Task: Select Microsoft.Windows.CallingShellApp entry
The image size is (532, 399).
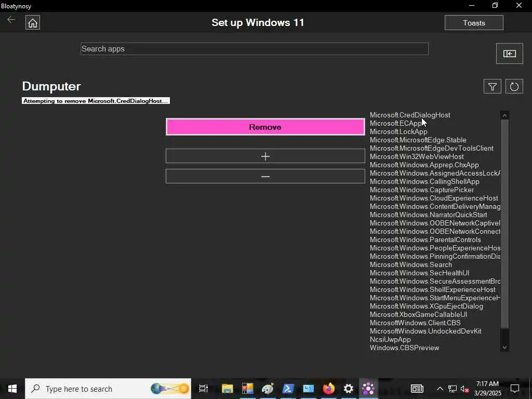Action: pyautogui.click(x=424, y=181)
